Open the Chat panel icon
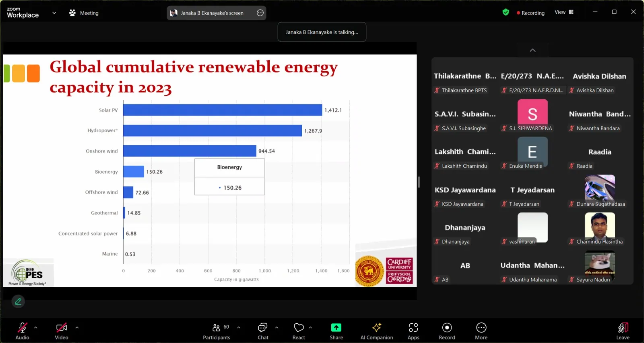 (263, 327)
